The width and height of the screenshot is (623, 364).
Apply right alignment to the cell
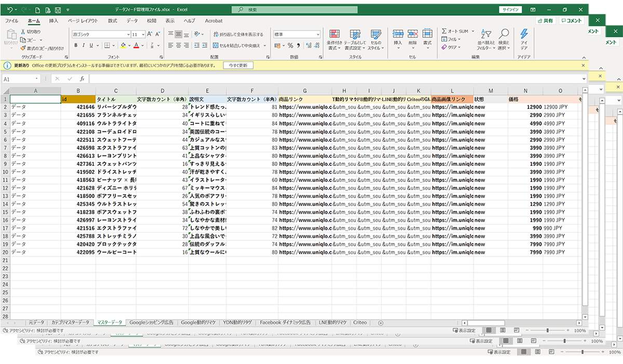click(186, 45)
